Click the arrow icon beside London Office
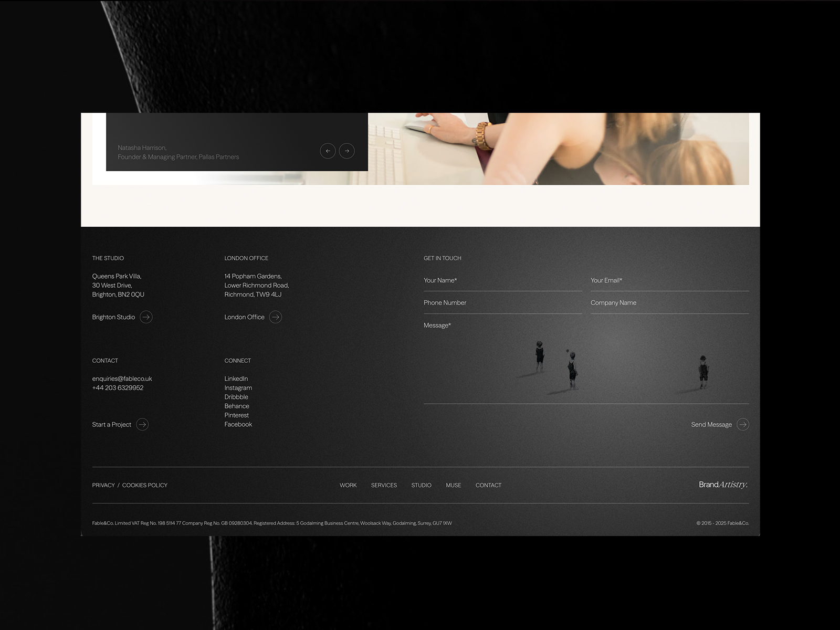The image size is (840, 630). point(276,317)
